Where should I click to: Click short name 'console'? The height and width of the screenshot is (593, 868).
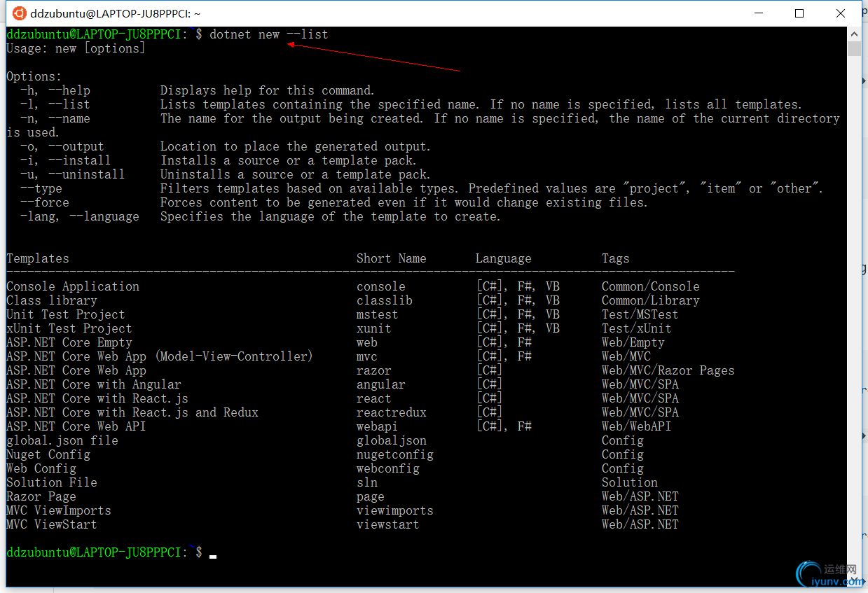(381, 286)
